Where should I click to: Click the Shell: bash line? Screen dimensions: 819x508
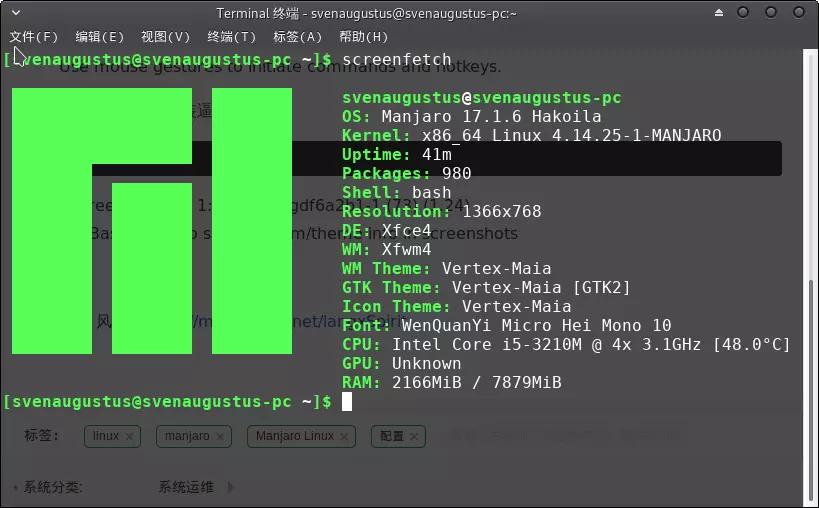coord(396,192)
